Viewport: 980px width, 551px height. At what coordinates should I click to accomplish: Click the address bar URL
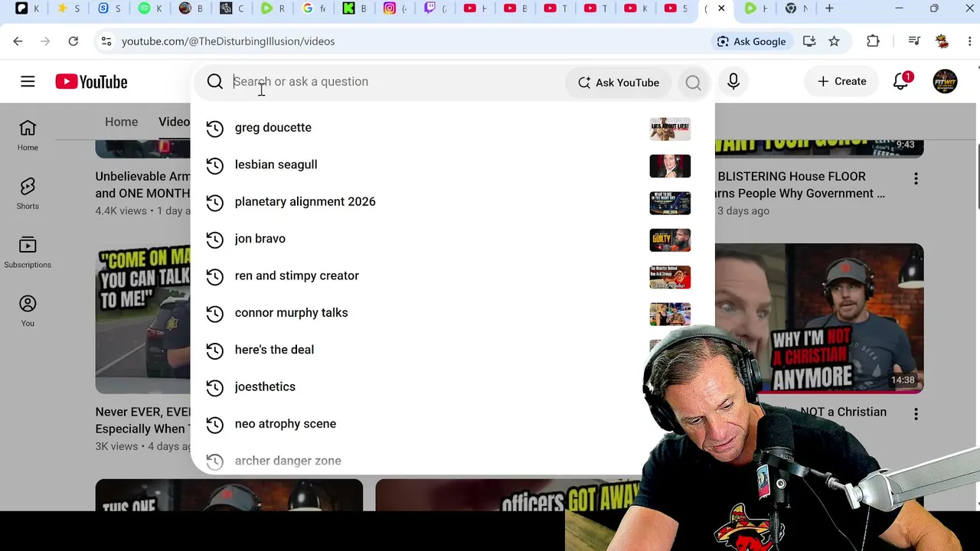click(228, 41)
